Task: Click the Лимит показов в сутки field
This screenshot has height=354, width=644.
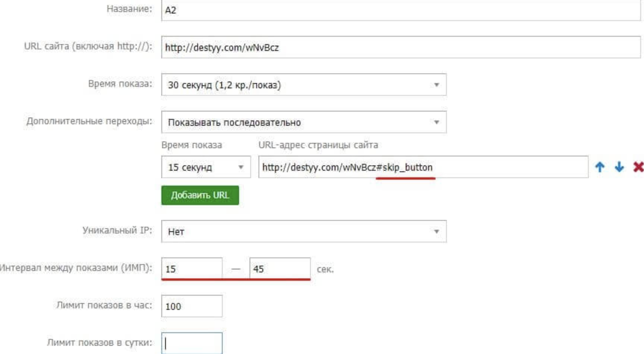Action: 192,343
